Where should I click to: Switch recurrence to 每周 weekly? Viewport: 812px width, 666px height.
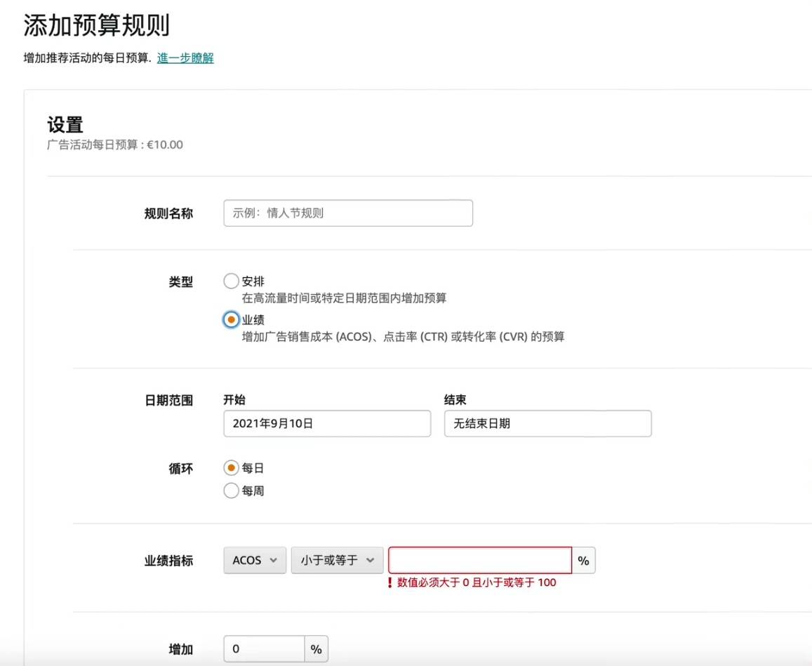[231, 490]
